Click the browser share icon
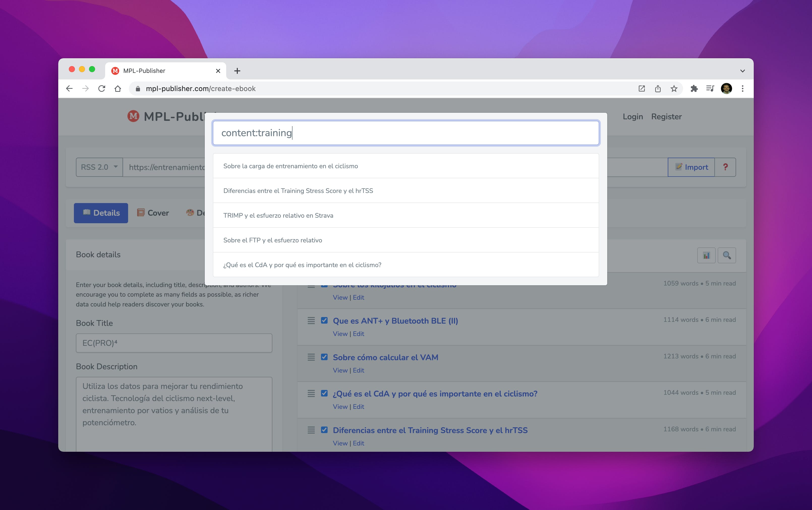This screenshot has height=510, width=812. [658, 89]
